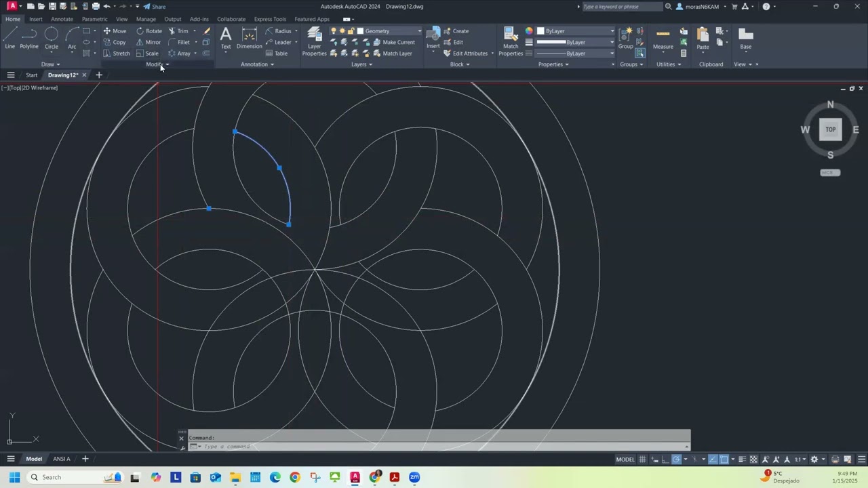Activate the Trim command
The image size is (868, 488).
(178, 31)
